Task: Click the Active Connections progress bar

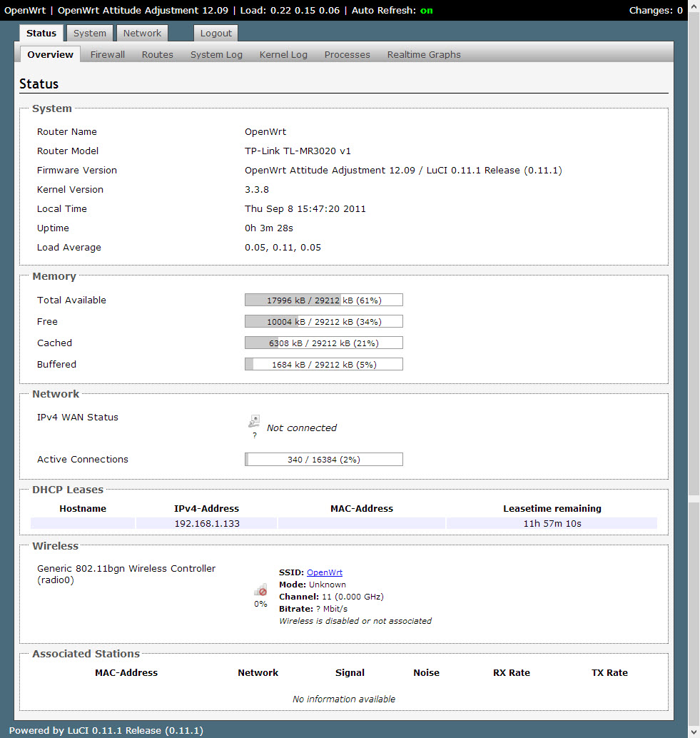Action: [324, 460]
